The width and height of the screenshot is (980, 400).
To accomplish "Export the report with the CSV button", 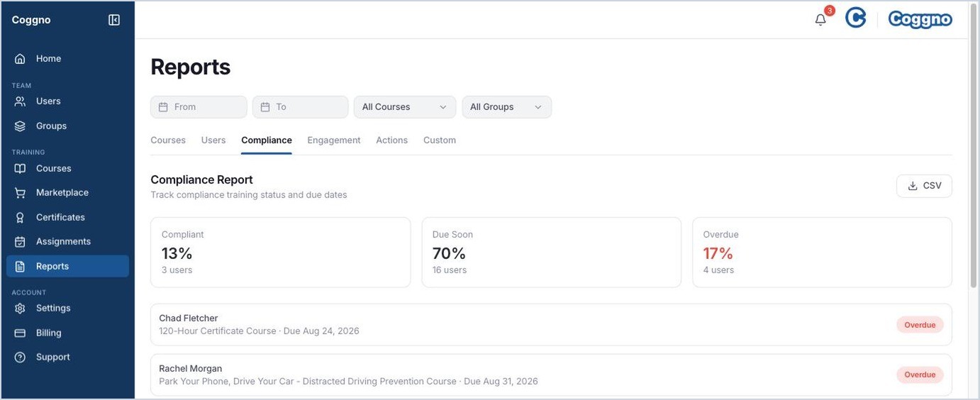I will click(924, 186).
